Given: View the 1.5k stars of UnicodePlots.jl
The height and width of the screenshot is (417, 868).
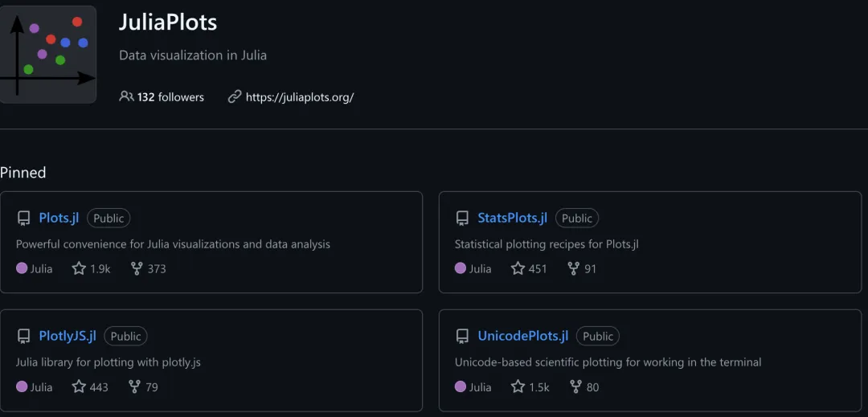Looking at the screenshot, I should (x=530, y=386).
